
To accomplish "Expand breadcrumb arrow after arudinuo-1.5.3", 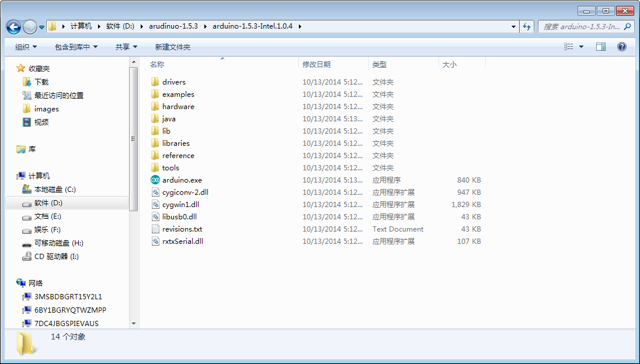I will click(x=205, y=26).
